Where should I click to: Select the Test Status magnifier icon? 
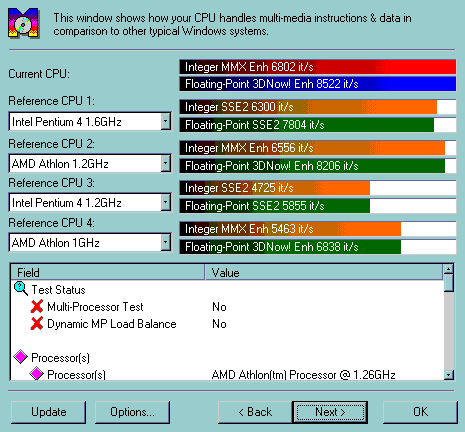click(21, 289)
